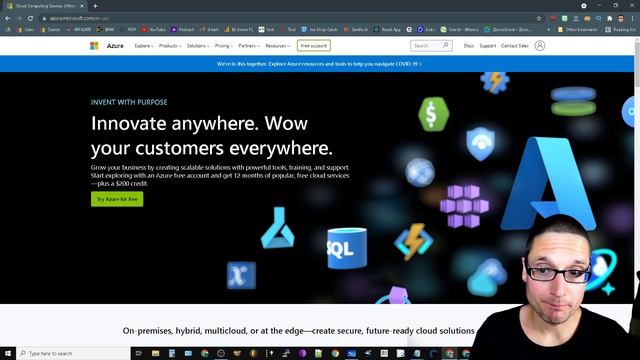This screenshot has height=360, width=640.
Task: Click the Type here to search box
Action: click(73, 353)
